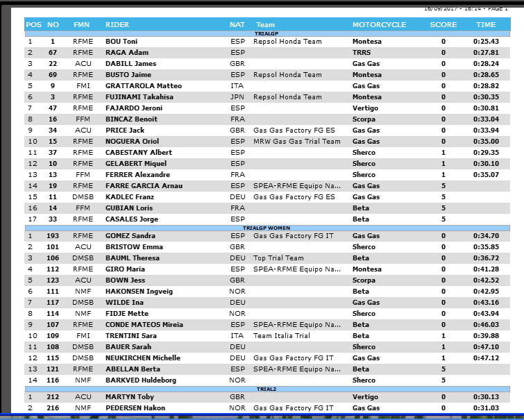The image size is (524, 420).
Task: Select rider name MARTYN Toby
Action: (x=130, y=397)
